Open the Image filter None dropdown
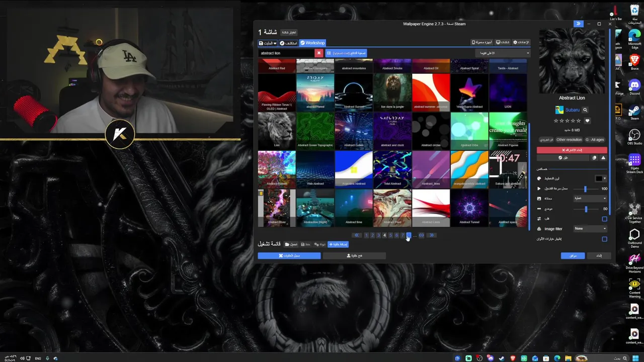Image resolution: width=644 pixels, height=362 pixels. point(591,229)
